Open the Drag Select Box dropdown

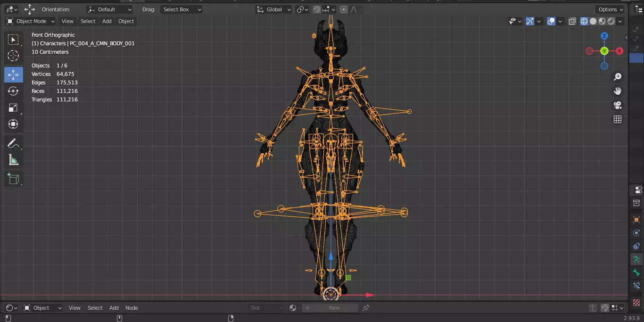pyautogui.click(x=182, y=9)
